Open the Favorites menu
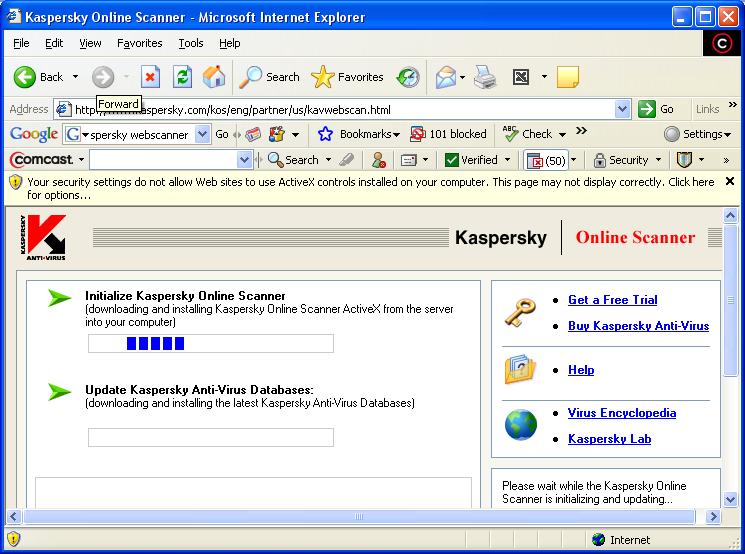Screen dimensions: 745x554 (x=140, y=43)
